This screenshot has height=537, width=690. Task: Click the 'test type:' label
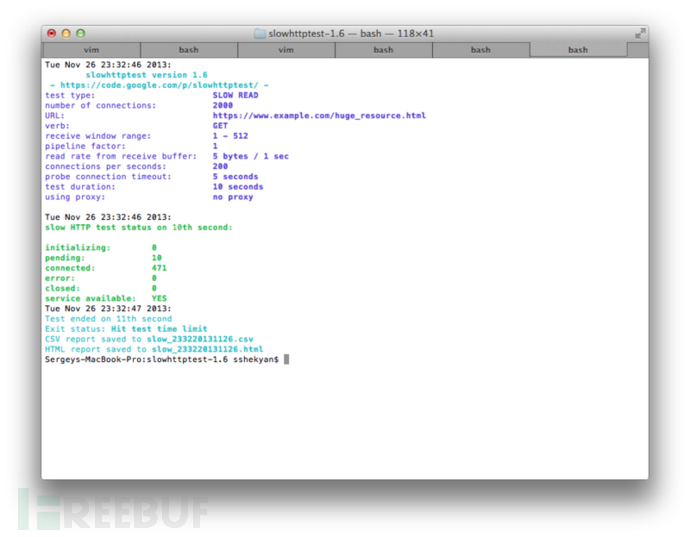pos(70,95)
